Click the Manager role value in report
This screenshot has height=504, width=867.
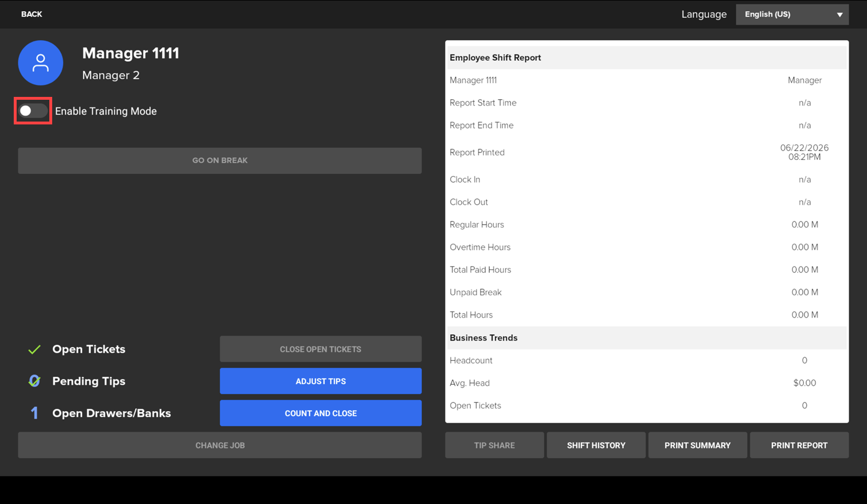click(804, 80)
